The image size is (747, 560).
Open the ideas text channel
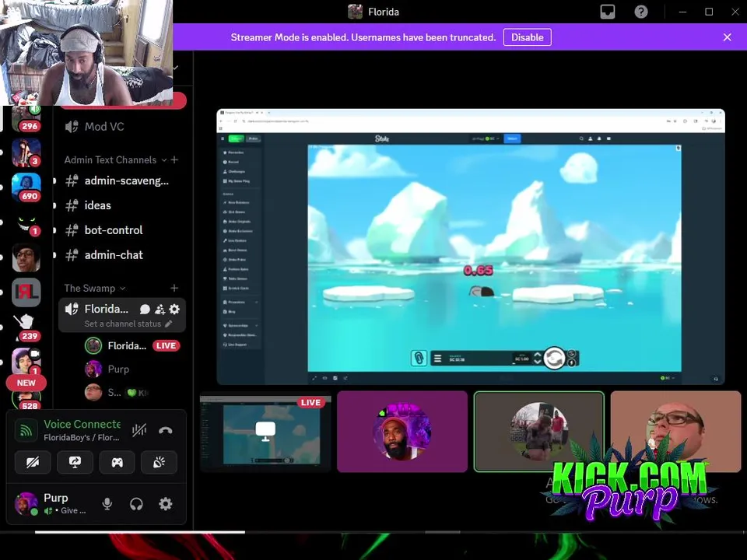(x=121, y=205)
